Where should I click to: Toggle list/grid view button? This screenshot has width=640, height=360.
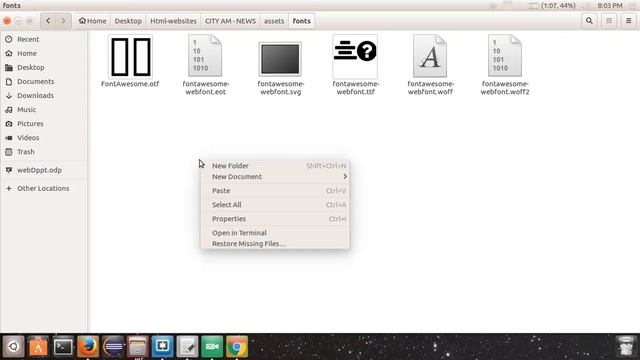[x=609, y=21]
